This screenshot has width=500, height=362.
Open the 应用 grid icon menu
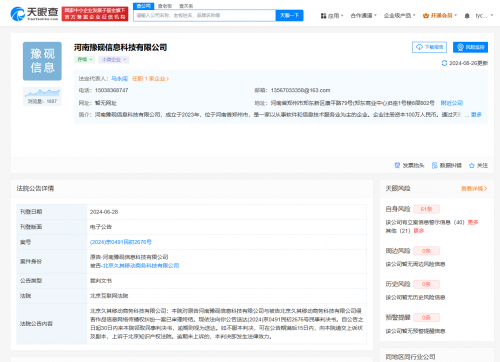point(323,16)
